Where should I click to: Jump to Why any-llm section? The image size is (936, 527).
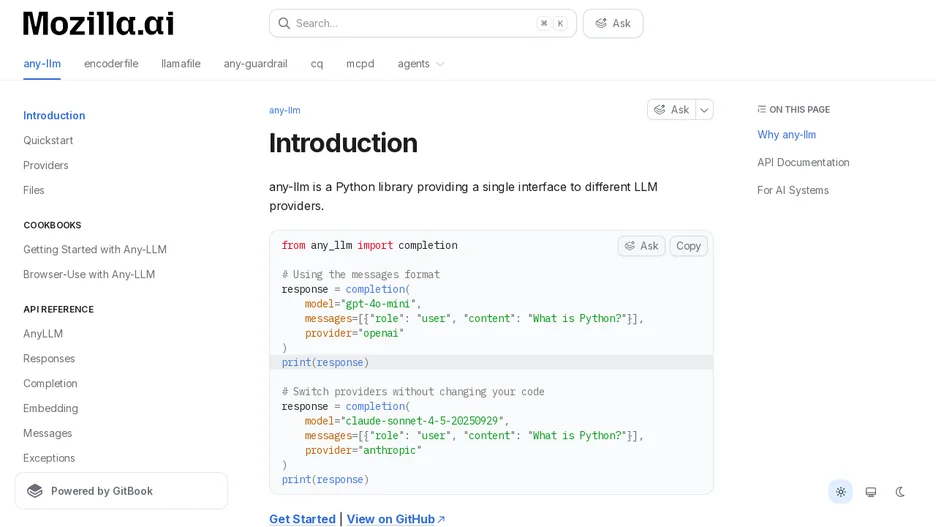[x=787, y=135]
